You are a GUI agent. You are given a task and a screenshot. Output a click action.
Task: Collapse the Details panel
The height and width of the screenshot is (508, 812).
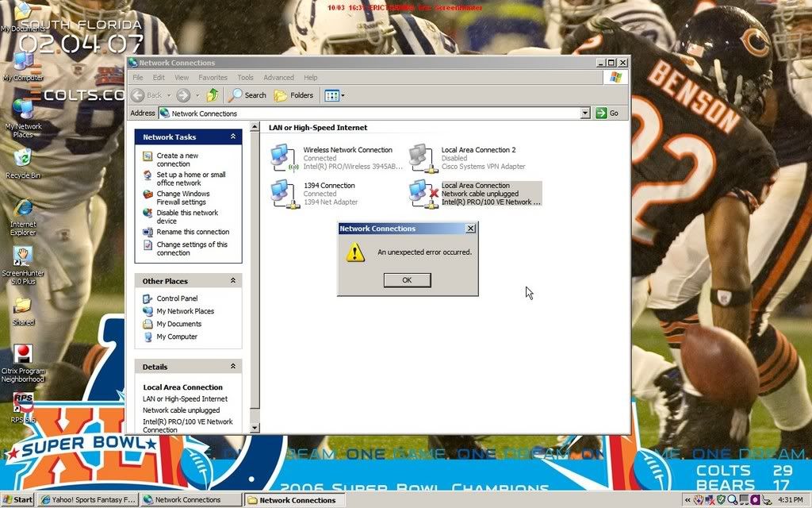tap(233, 367)
